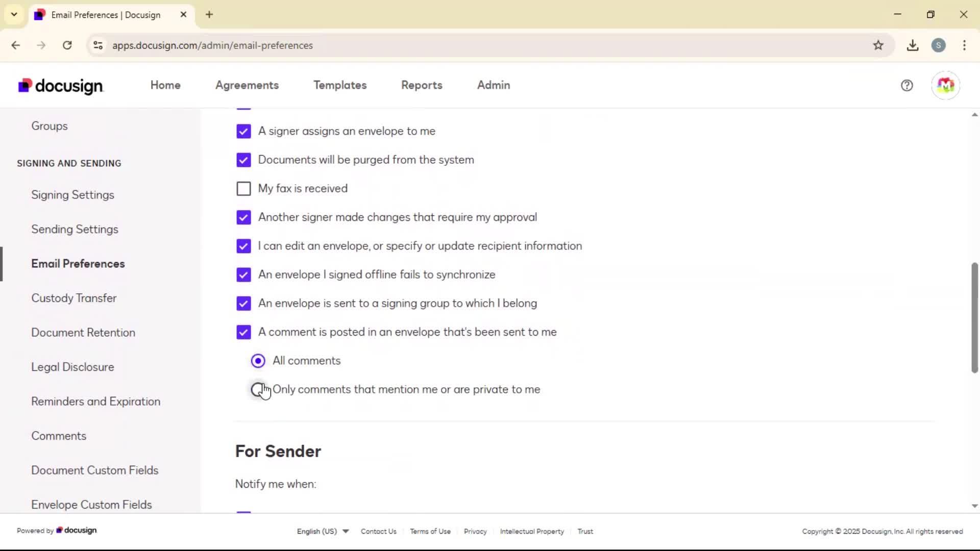This screenshot has height=551, width=980.
Task: Select the 'All comments' radio button
Action: point(258,361)
